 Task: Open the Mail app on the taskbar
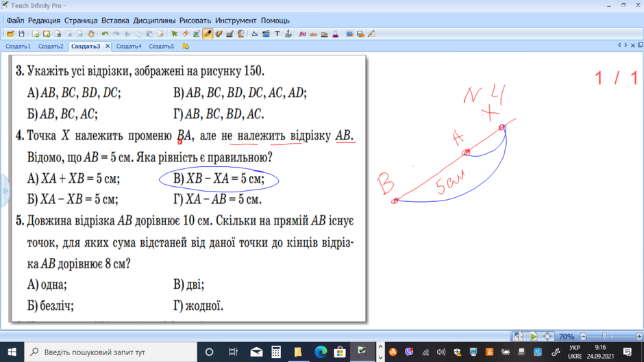[256, 352]
